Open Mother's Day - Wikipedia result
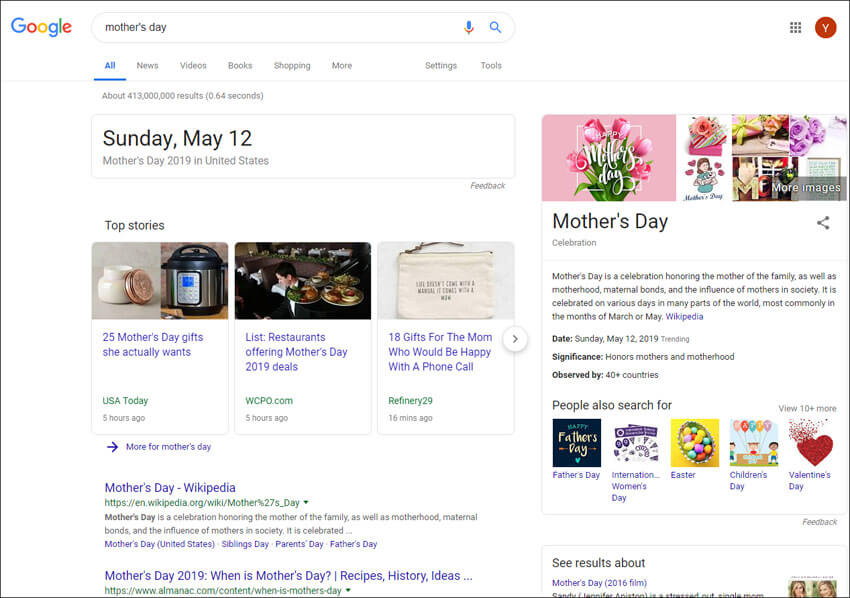The width and height of the screenshot is (850, 598). (x=170, y=487)
